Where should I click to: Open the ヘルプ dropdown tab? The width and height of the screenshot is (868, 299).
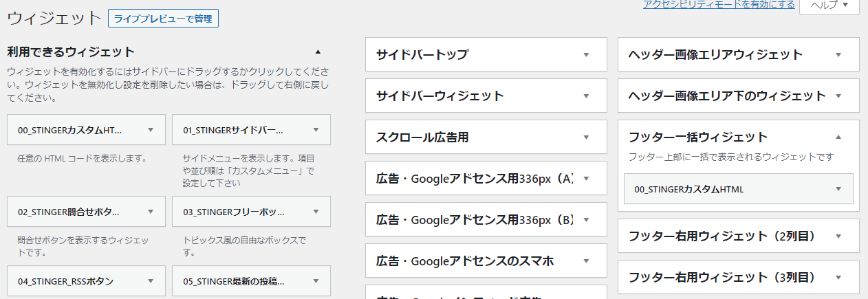(x=828, y=5)
